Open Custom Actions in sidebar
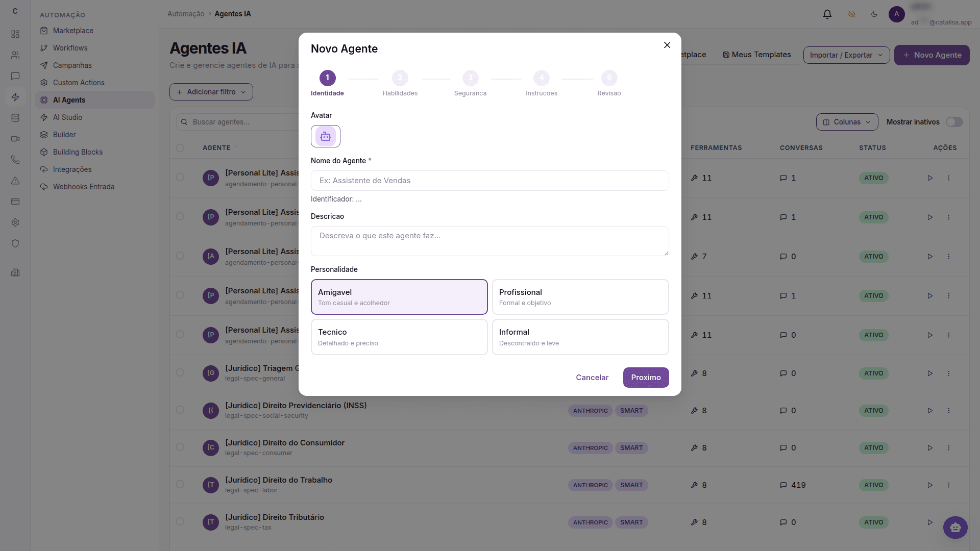This screenshot has width=980, height=551. 94,83
